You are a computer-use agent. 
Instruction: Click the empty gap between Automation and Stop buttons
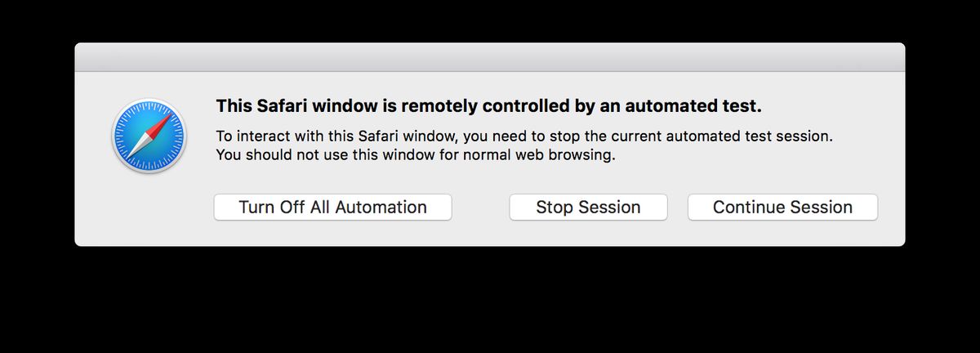click(x=480, y=208)
